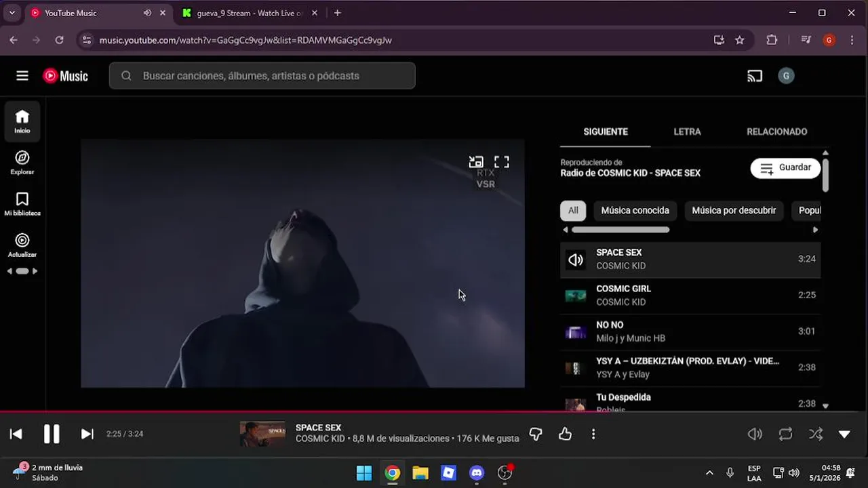Open Chrome media controls icon

point(806,40)
